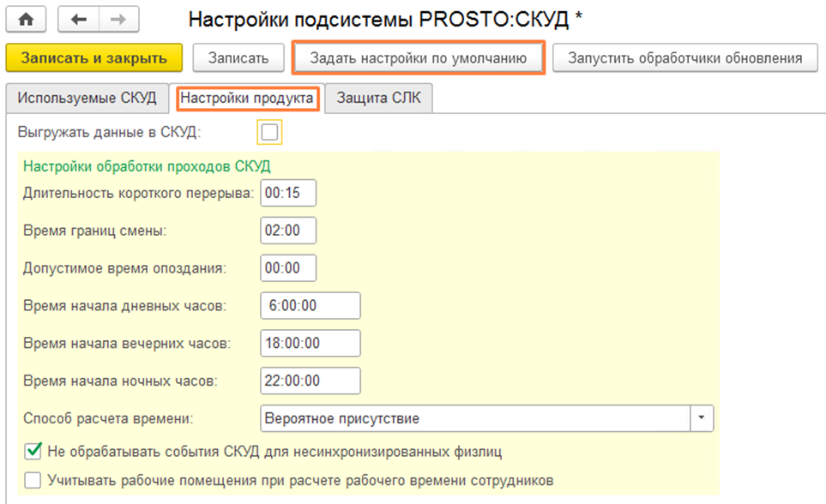The image size is (826, 504).
Task: Uncheck 'Не обрабатывать события СКУД' option
Action: point(33,450)
